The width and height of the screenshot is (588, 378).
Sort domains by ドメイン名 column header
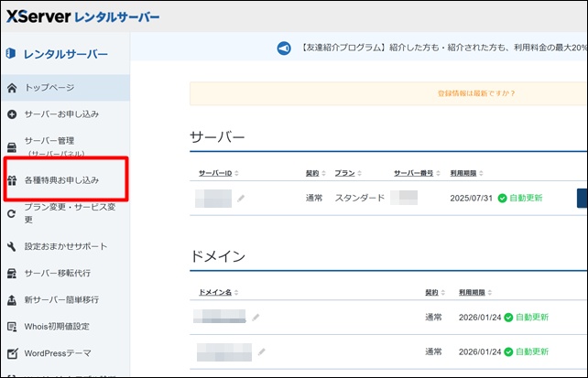[220, 293]
